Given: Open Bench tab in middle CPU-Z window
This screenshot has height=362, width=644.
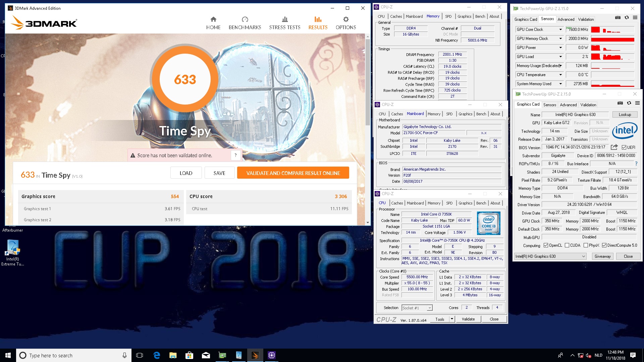Looking at the screenshot, I should 481,114.
